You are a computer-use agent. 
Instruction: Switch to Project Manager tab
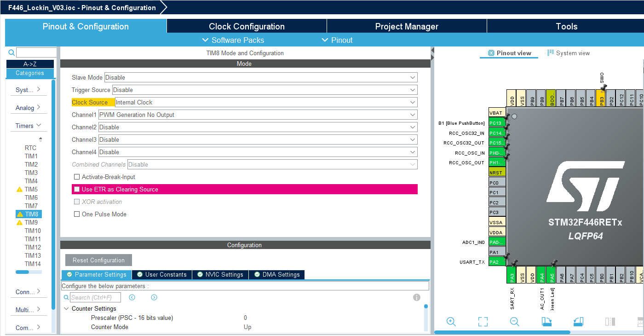click(x=407, y=26)
